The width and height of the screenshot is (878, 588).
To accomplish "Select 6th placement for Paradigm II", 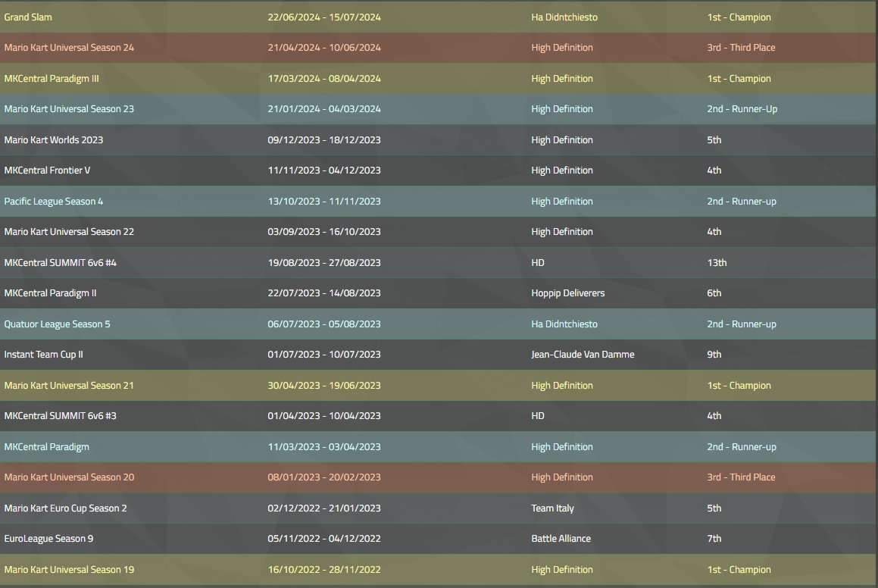I will 714,293.
